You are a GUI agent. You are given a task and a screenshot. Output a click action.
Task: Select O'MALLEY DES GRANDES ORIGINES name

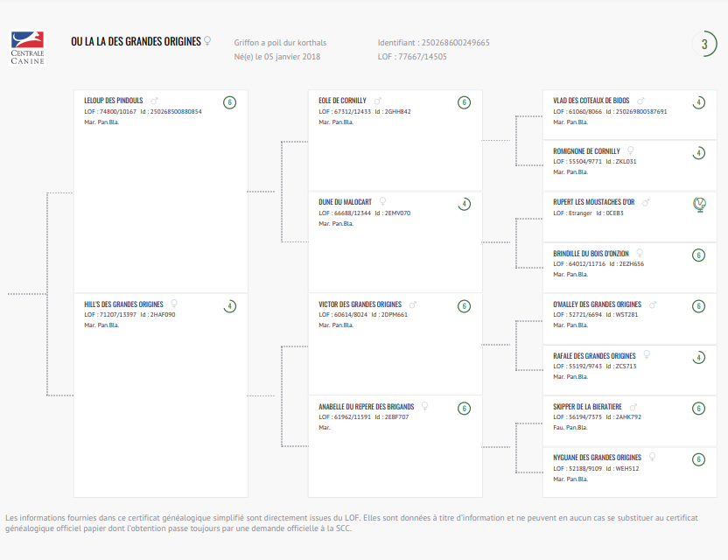click(597, 304)
